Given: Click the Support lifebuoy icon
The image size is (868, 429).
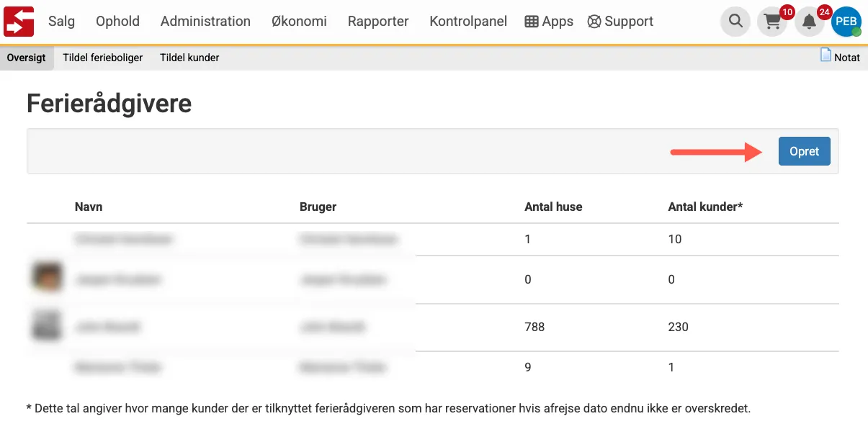Looking at the screenshot, I should [594, 22].
